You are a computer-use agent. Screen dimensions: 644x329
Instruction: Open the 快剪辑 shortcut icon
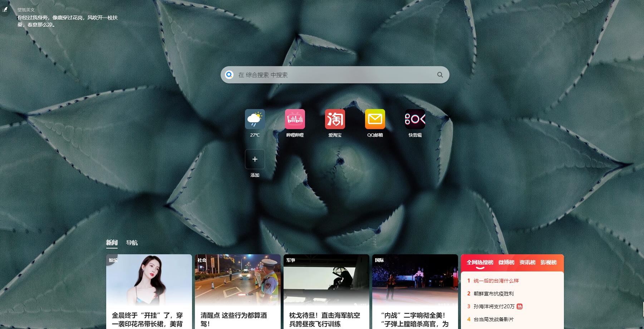[x=415, y=119]
